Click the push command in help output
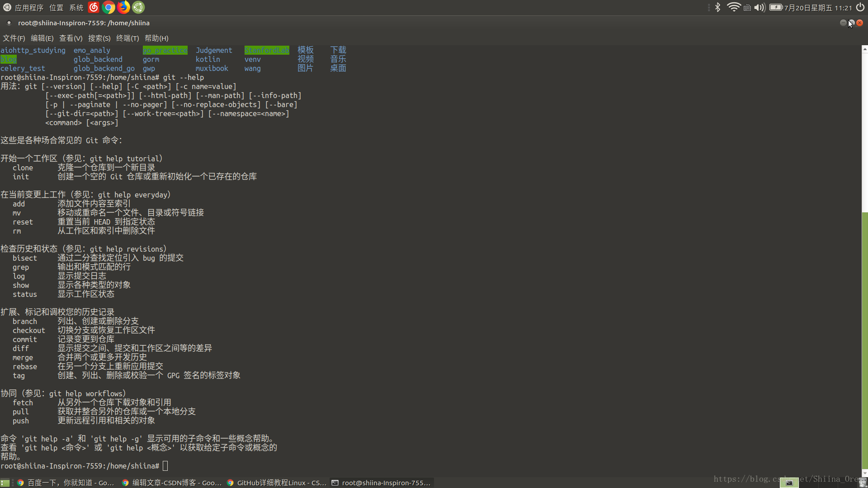Image resolution: width=868 pixels, height=488 pixels. [21, 421]
